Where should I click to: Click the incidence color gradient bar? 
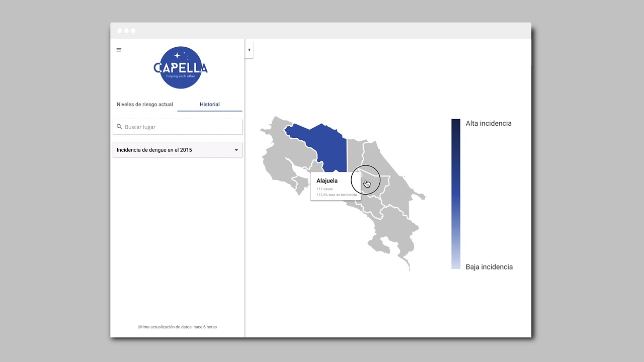click(456, 194)
